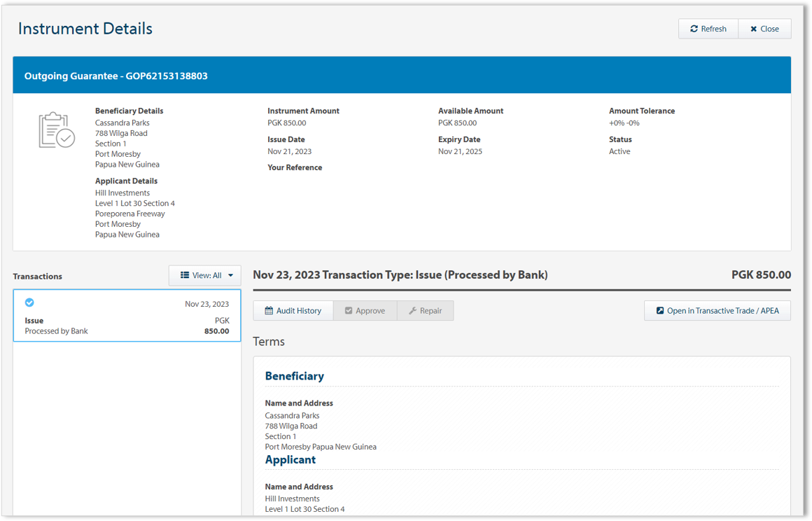Click the external link icon for Transactive Trade
Viewport: 812px width, 521px height.
click(659, 311)
